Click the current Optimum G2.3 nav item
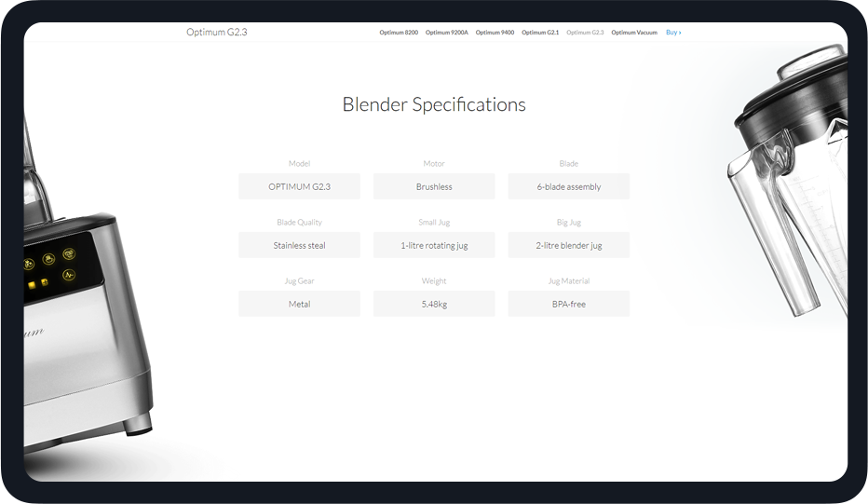Viewport: 868px width, 504px height. tap(585, 33)
